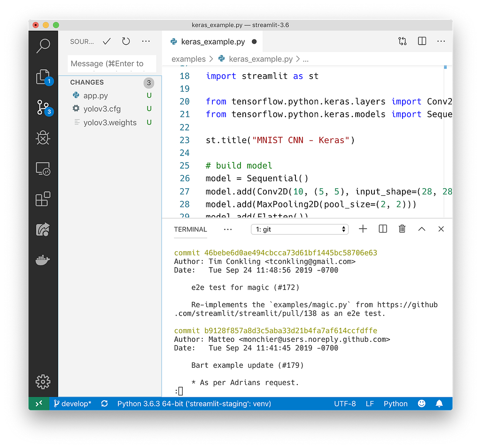481x448 pixels.
Task: Kill terminal with trash icon
Action: tap(402, 229)
